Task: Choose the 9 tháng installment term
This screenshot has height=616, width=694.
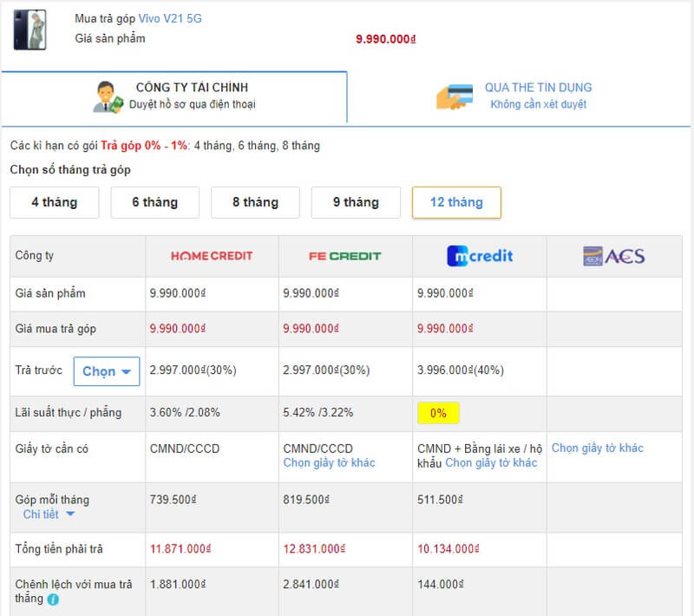Action: (356, 203)
